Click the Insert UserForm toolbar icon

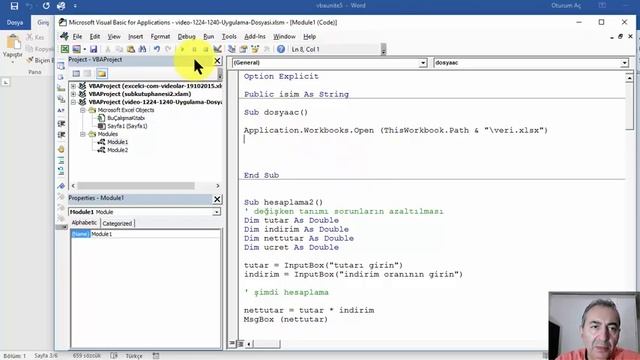[76, 49]
